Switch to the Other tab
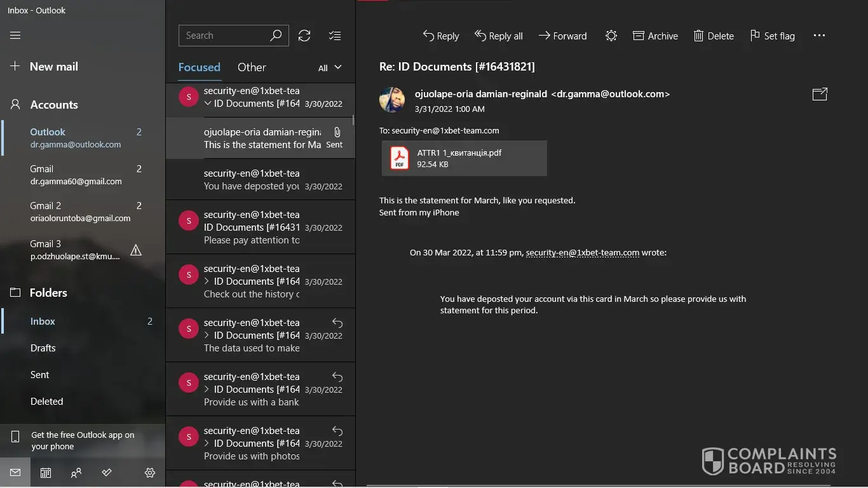The width and height of the screenshot is (868, 488). click(252, 67)
